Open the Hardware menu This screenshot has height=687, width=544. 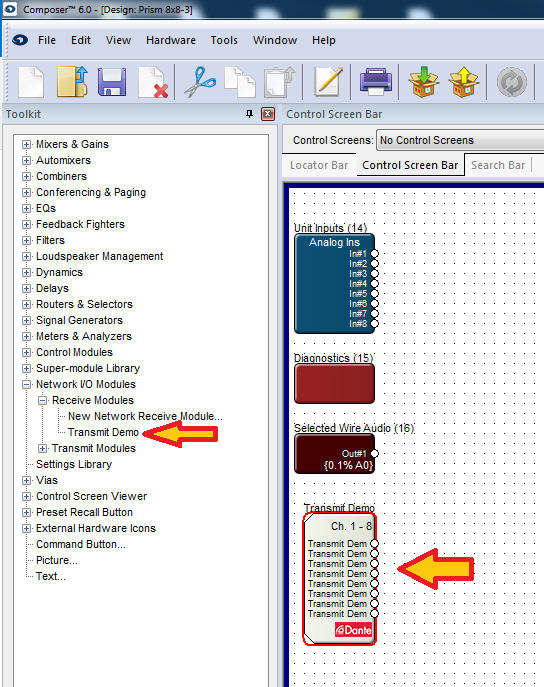(171, 40)
